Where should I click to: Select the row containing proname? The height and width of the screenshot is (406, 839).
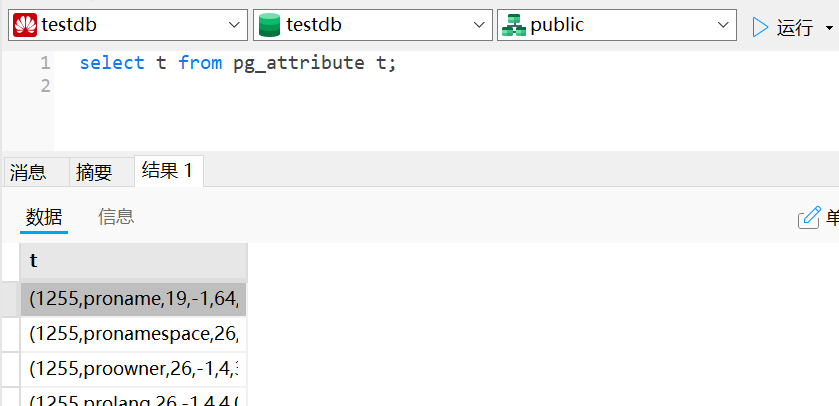137,298
